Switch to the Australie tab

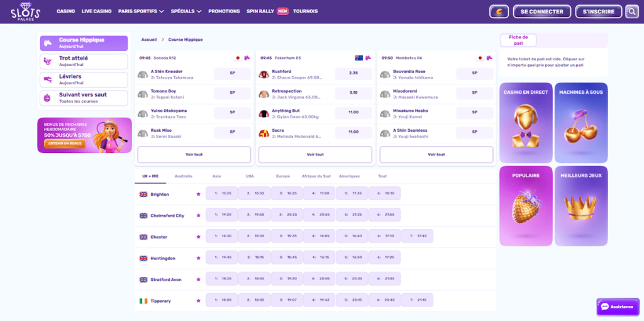click(x=183, y=176)
